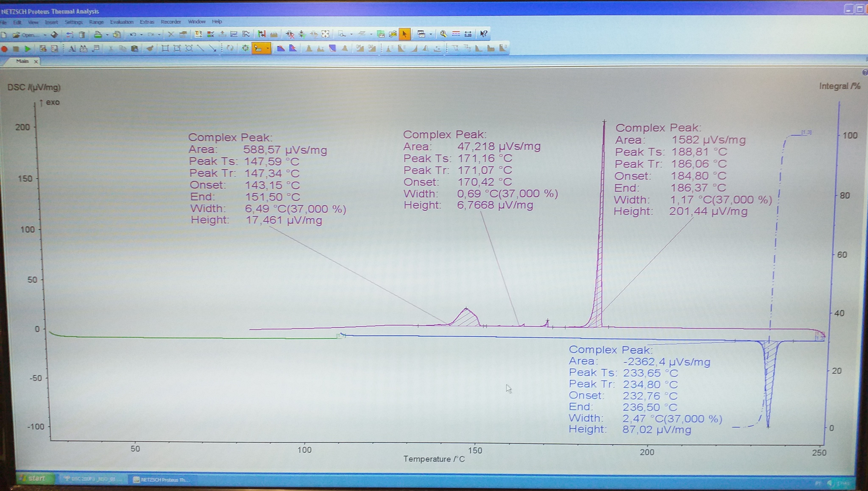Screen dimensions: 868x491
Task: Open the Extras menu
Action: coord(147,22)
